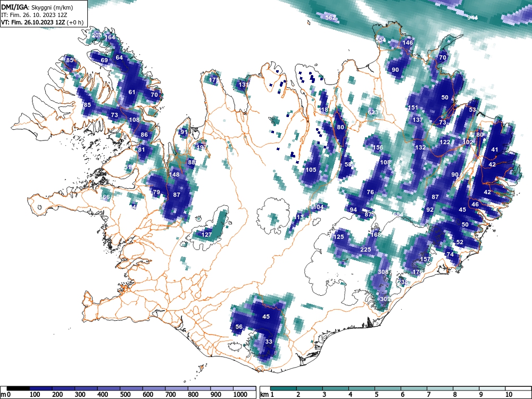Click the 'DMI/IGA: Skyggni (m/km)' title text
This screenshot has width=532, height=399.
tap(37, 7)
